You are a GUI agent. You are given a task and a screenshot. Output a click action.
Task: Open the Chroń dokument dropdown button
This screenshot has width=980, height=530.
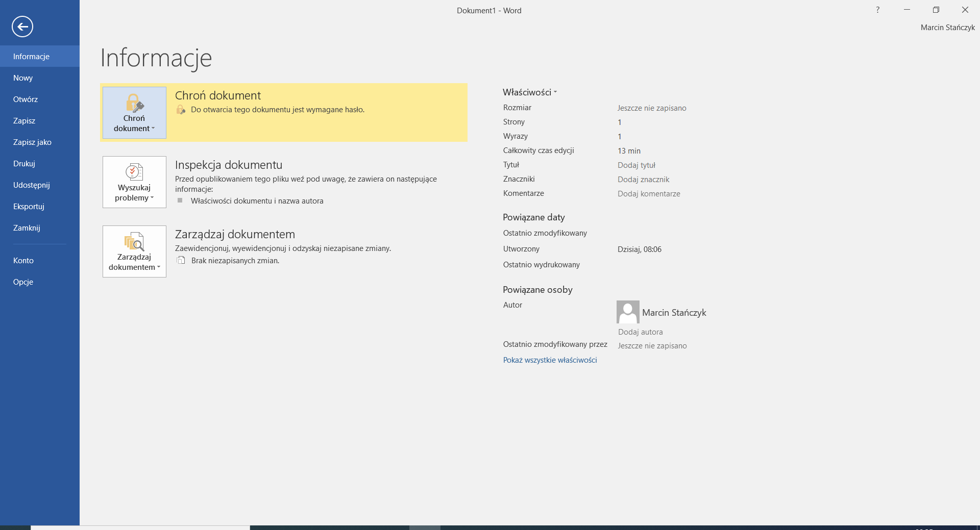click(134, 123)
